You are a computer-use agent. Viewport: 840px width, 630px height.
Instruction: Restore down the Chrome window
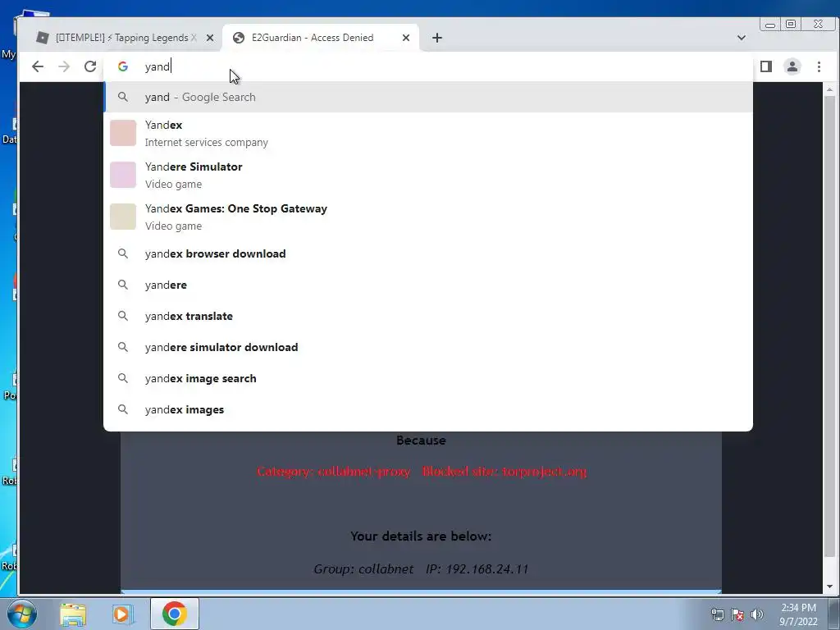click(x=791, y=24)
